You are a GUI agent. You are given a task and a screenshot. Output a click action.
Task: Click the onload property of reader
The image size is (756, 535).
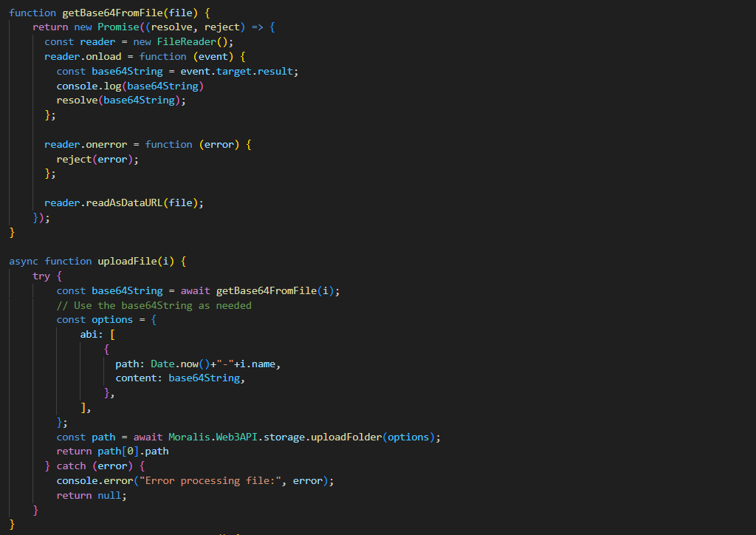(103, 56)
